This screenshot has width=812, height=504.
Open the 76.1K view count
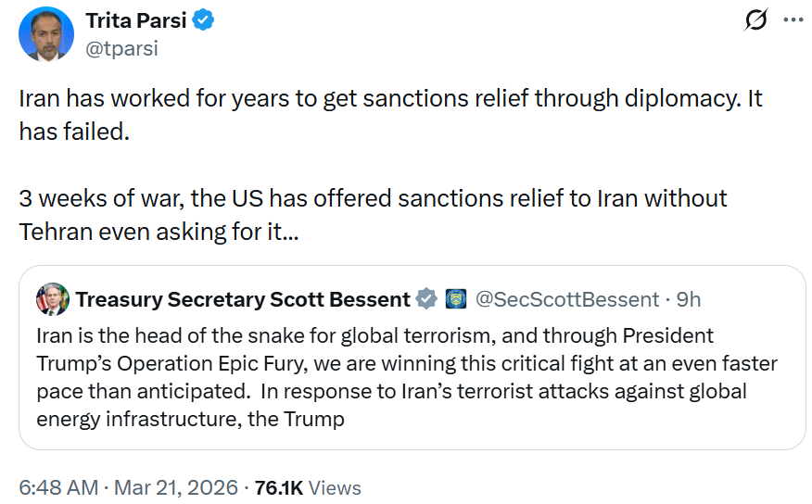point(276,487)
